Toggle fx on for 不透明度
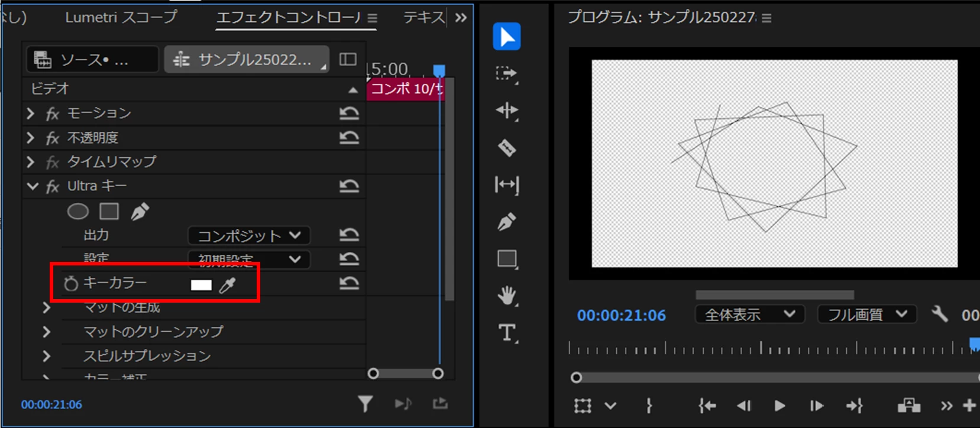The image size is (980, 428). tap(53, 138)
